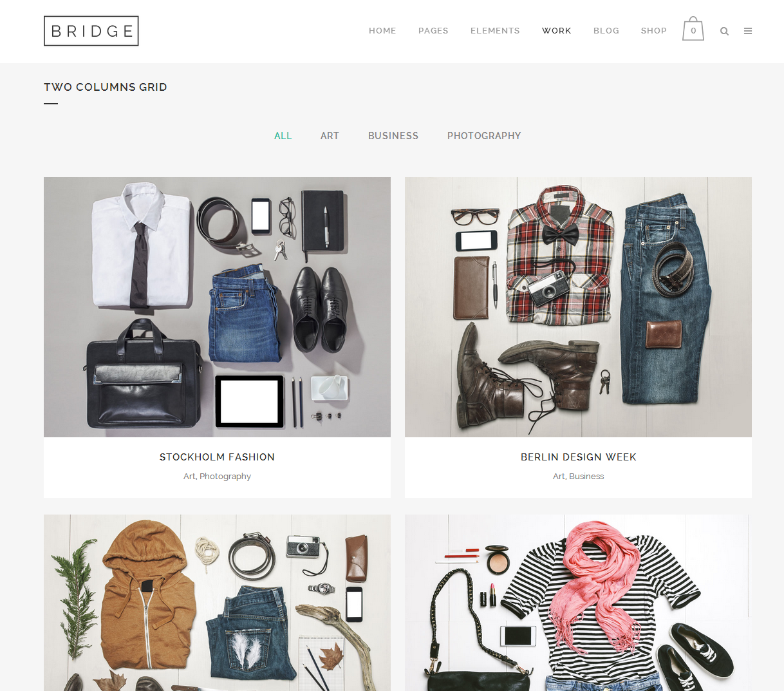Open the brown hoodie outfit thumbnail

click(x=217, y=603)
